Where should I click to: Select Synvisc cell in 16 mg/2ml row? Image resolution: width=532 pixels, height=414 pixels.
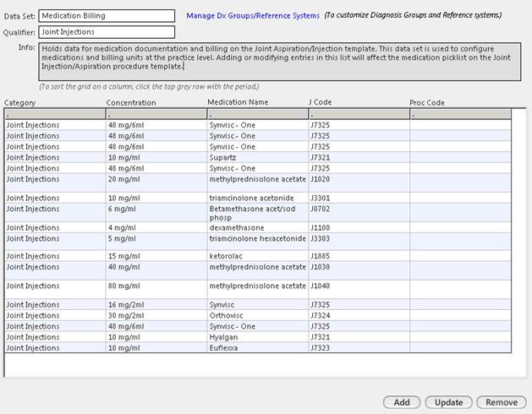click(258, 304)
